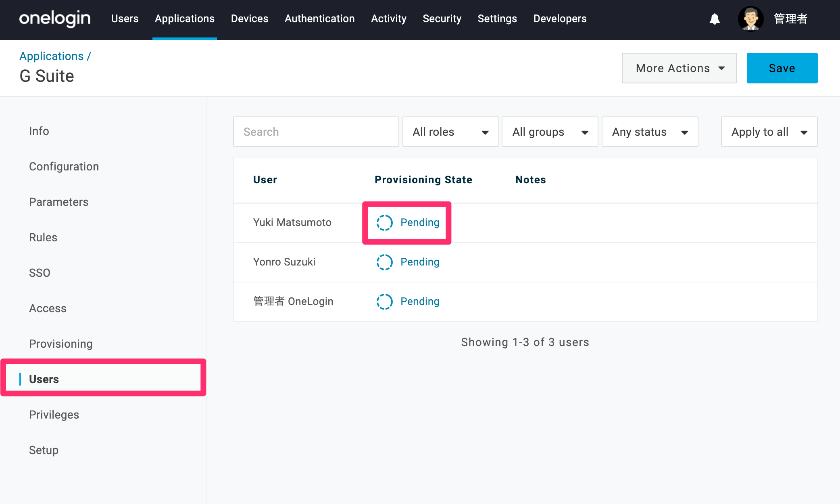Switch to the Privileges sidebar tab

[54, 415]
